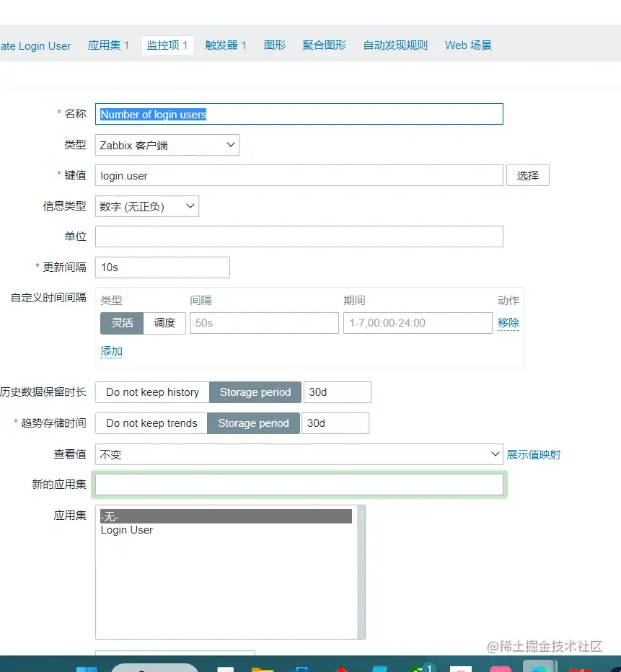Expand the 信息类型 dropdown 数字 (无正负)

[x=147, y=206]
